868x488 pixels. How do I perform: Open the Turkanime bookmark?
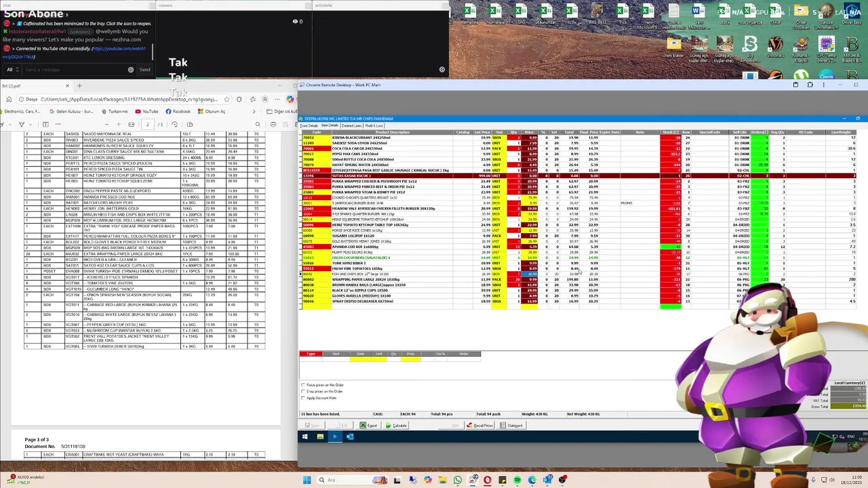pos(114,111)
